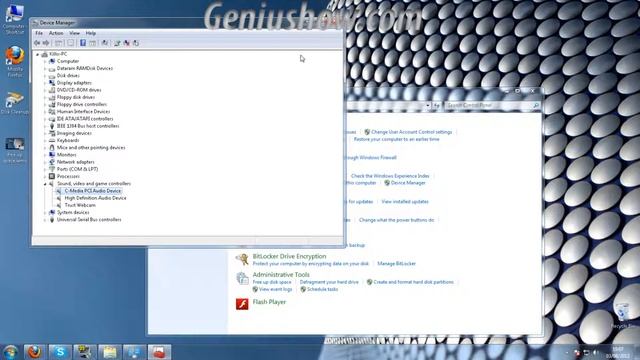Click the Administrative Tools icon in Control Panel
This screenshot has width=640, height=360.
coord(242,278)
